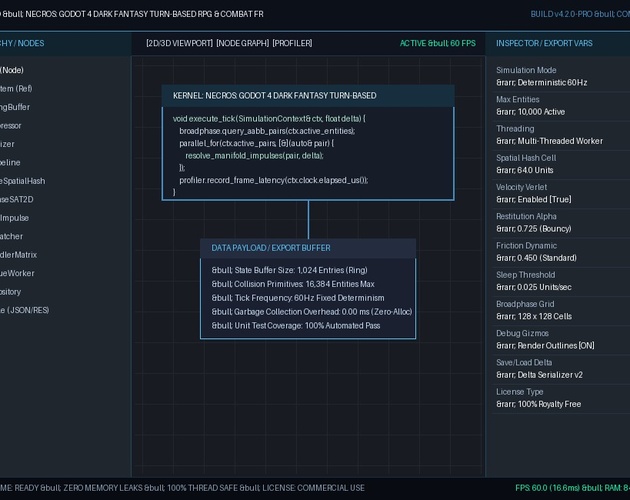Click the 'Garbage Collection Overhead' line
Viewport: 630px width, 500px height.
tap(312, 312)
